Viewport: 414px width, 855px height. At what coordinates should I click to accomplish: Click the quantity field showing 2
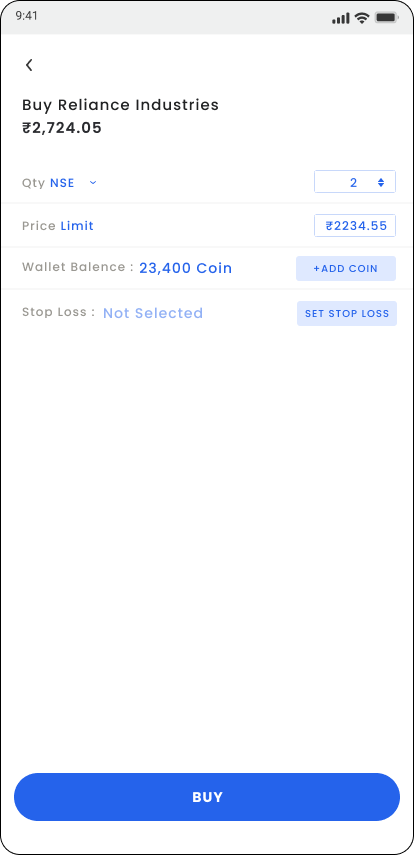[355, 182]
